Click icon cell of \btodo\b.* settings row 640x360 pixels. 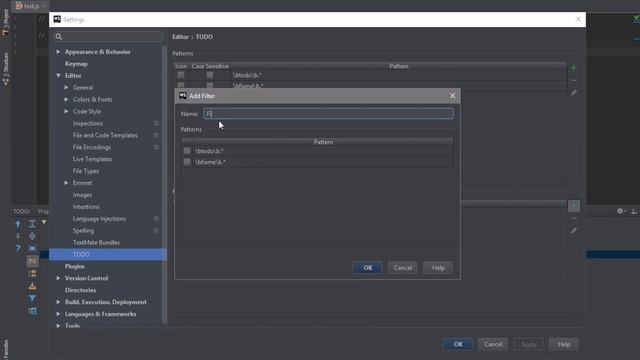180,75
